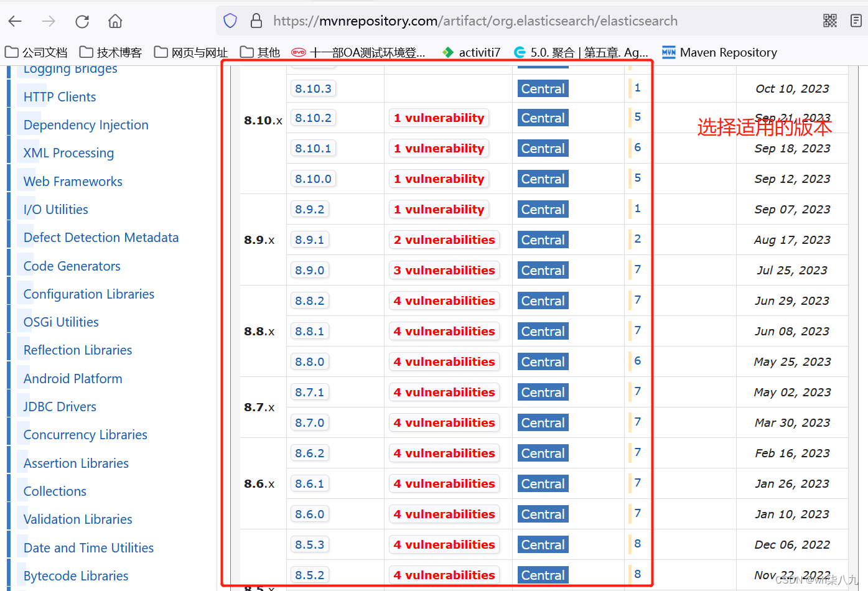Open usages count 8 for 8.5.3

click(637, 544)
